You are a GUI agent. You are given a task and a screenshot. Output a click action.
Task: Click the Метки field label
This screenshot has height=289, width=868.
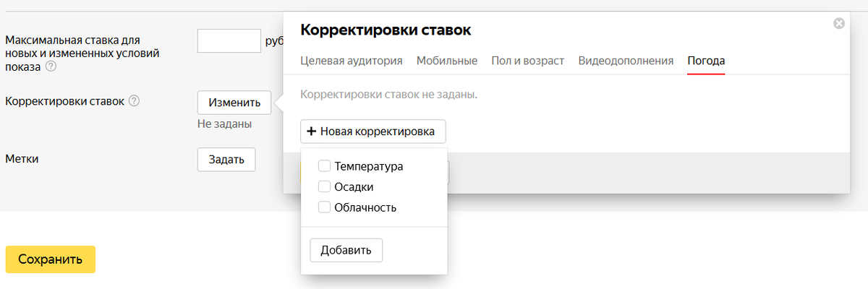click(x=22, y=158)
